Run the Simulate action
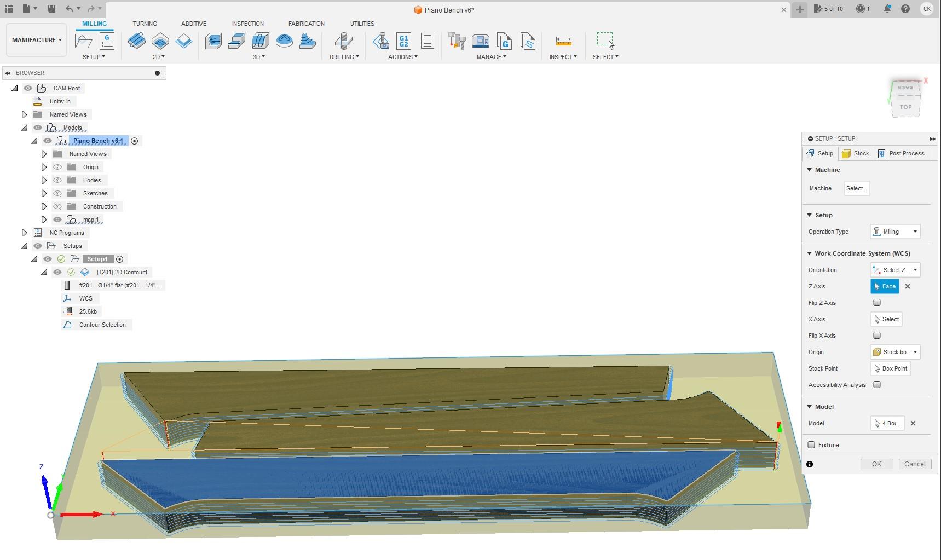 (x=381, y=40)
